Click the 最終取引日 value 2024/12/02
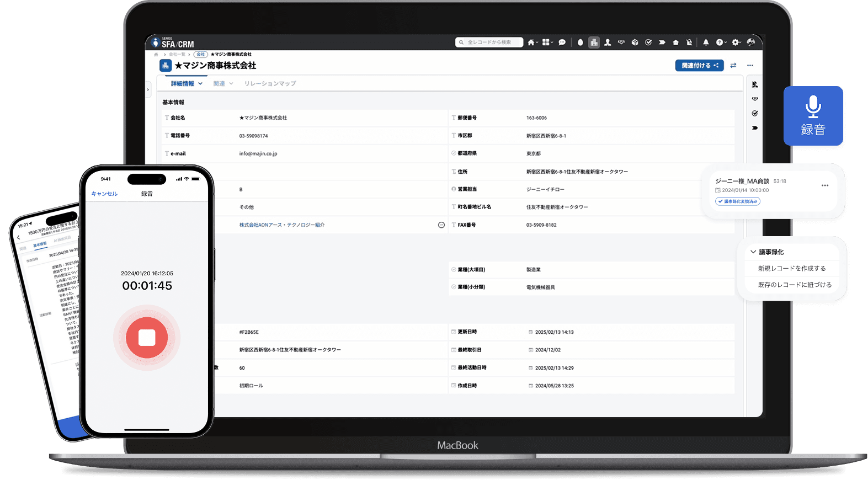 pyautogui.click(x=548, y=350)
